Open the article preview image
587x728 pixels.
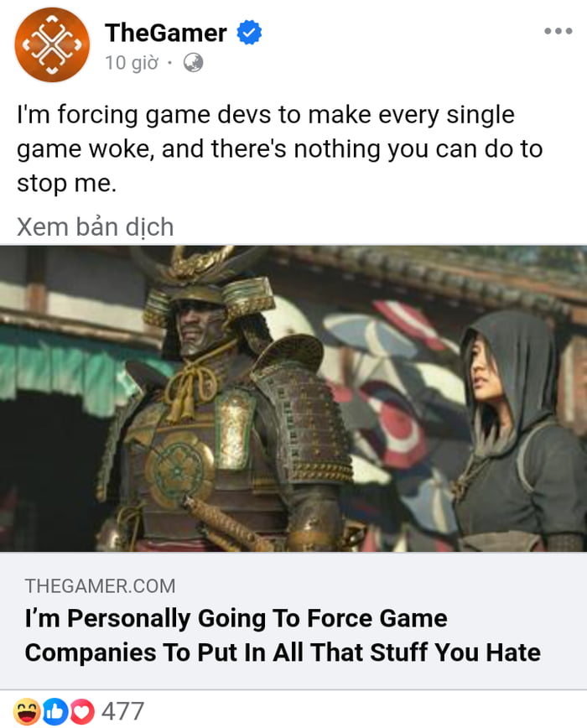click(293, 398)
